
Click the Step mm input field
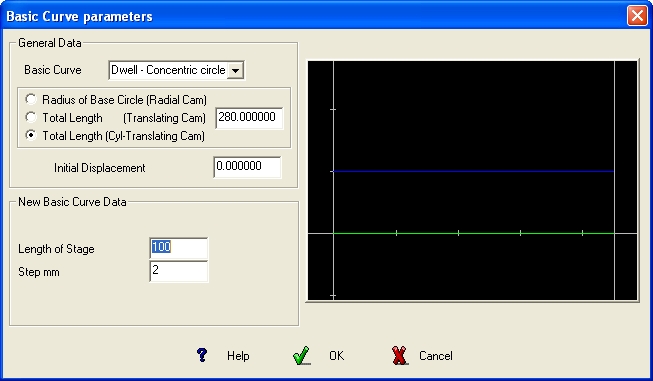179,271
